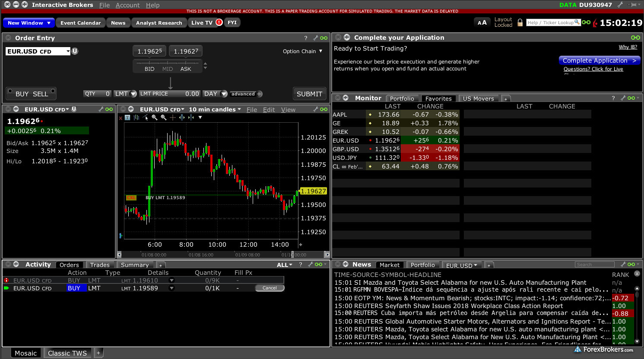
Task: Click the AA font size adjust icon
Action: [482, 22]
